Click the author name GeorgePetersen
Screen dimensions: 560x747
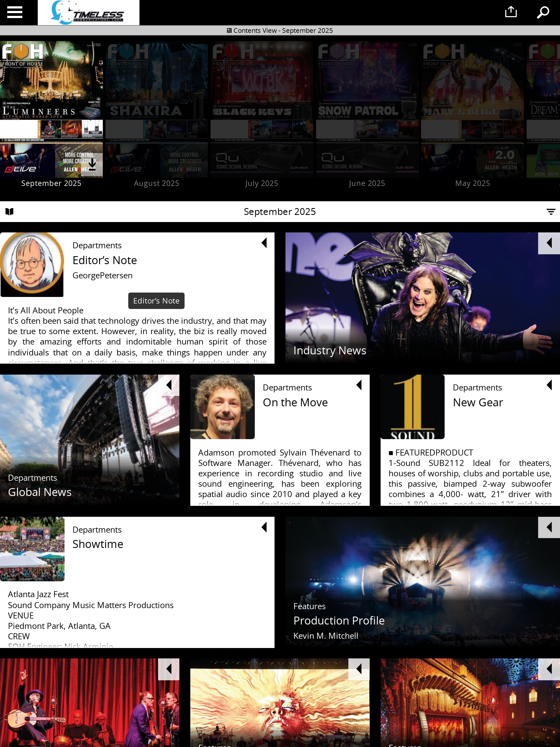(x=103, y=276)
